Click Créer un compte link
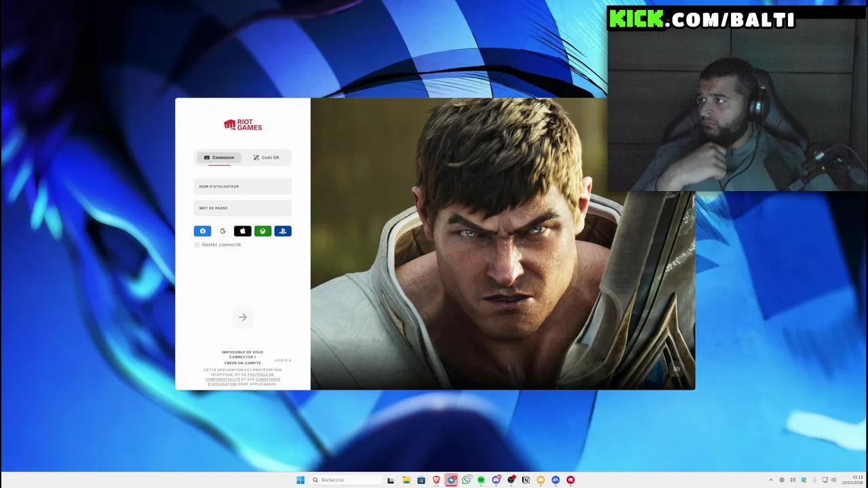868x488 pixels. [242, 363]
